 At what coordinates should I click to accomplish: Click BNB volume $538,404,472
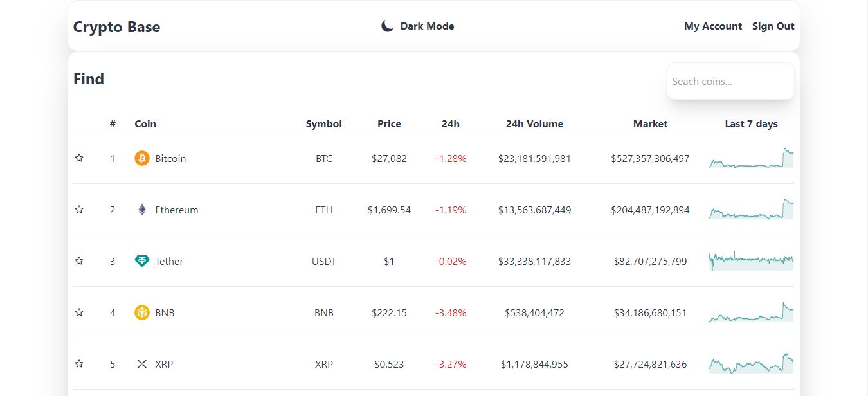click(x=534, y=312)
